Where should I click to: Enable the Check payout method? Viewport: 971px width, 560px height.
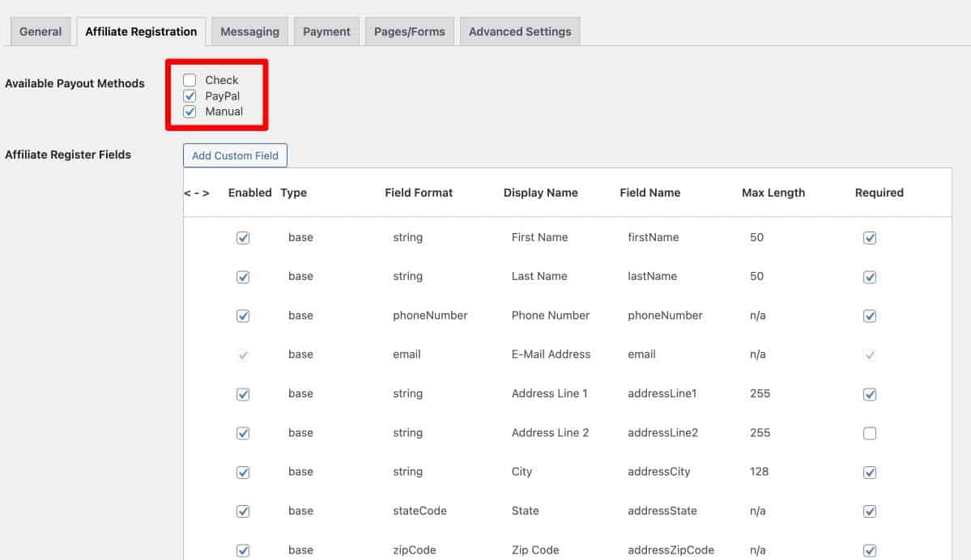[x=190, y=80]
